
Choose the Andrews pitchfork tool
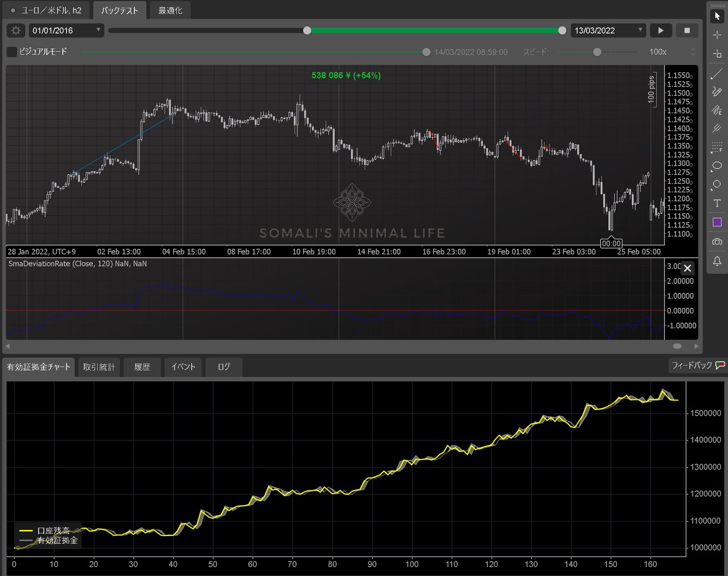[717, 128]
